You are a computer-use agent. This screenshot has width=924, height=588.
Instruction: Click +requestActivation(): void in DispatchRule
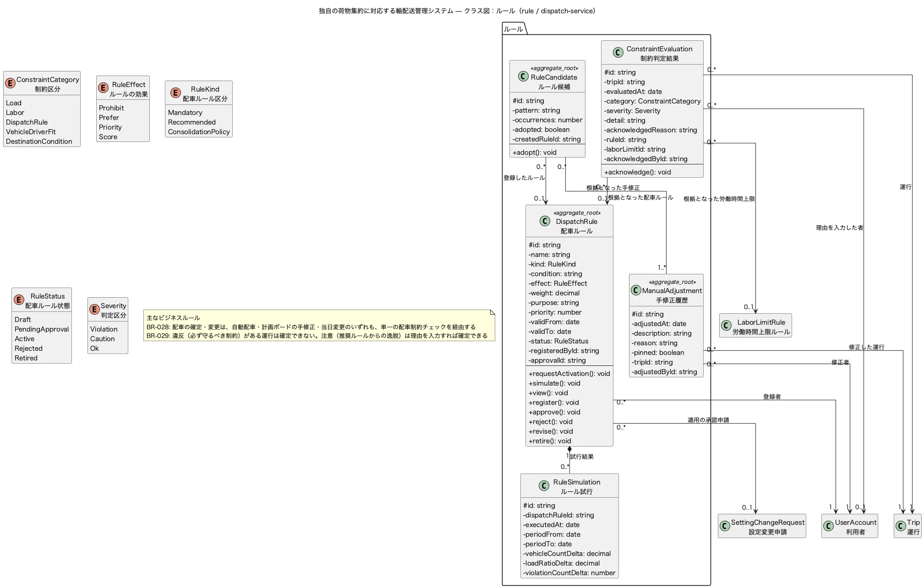coord(569,374)
